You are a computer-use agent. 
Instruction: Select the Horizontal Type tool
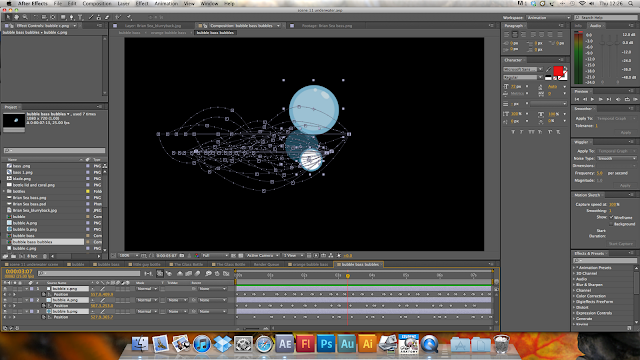(x=80, y=18)
